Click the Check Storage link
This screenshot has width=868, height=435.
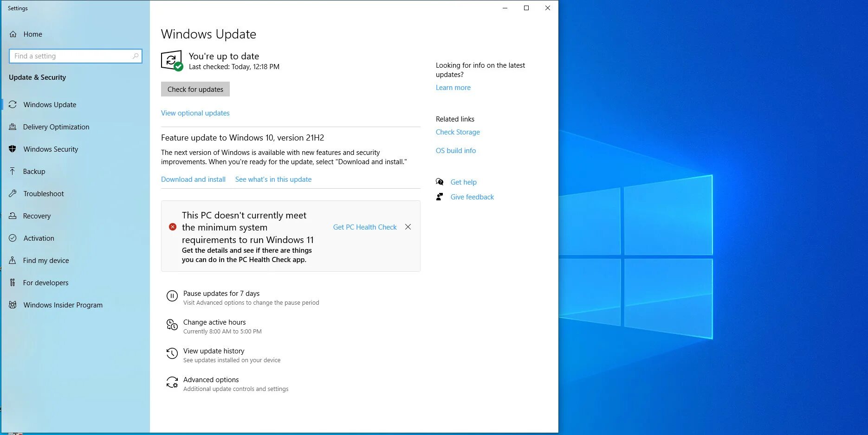point(458,132)
